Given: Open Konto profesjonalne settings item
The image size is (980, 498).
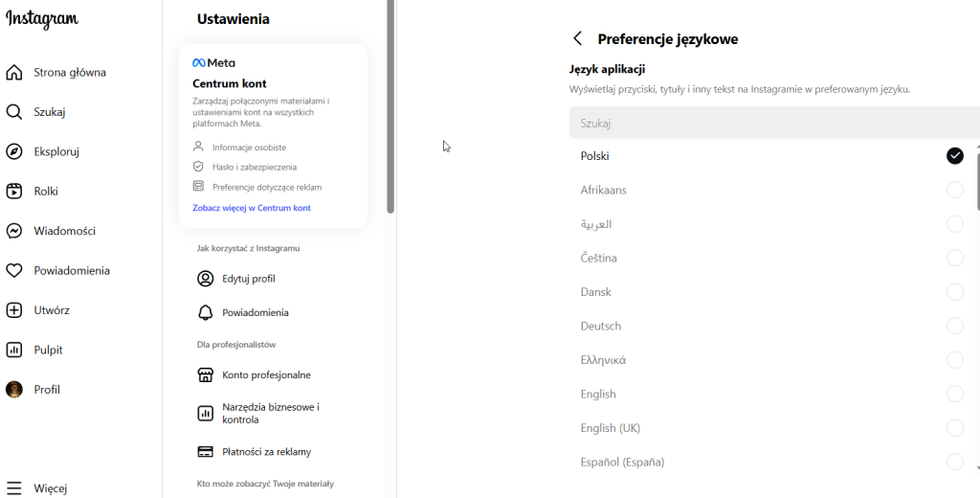Looking at the screenshot, I should click(266, 375).
